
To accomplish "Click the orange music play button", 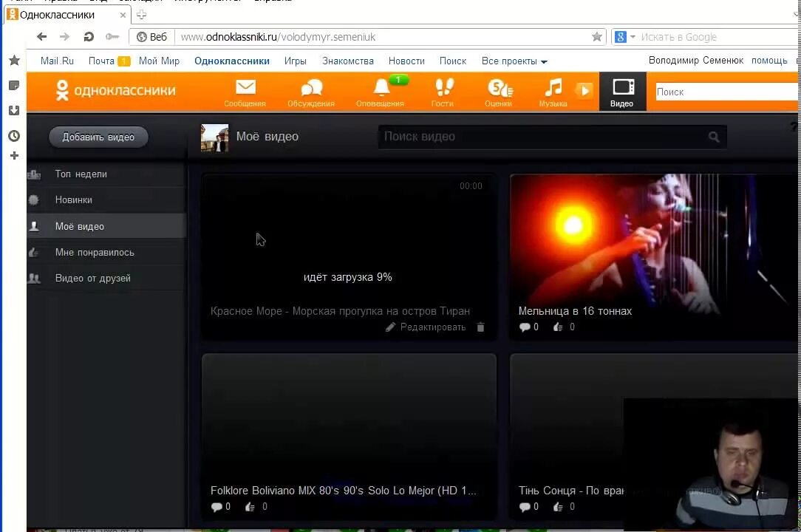I will click(584, 91).
